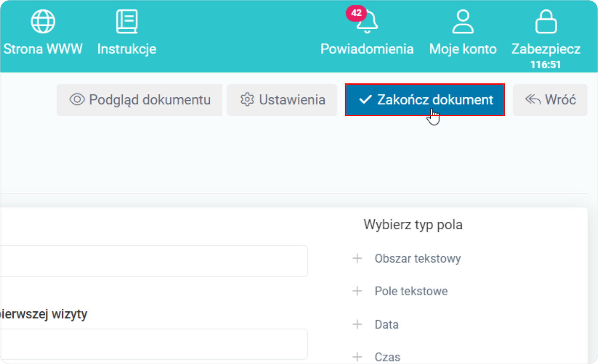Open the Strona WWW globe icon
Screen dimensions: 598x364
click(43, 21)
